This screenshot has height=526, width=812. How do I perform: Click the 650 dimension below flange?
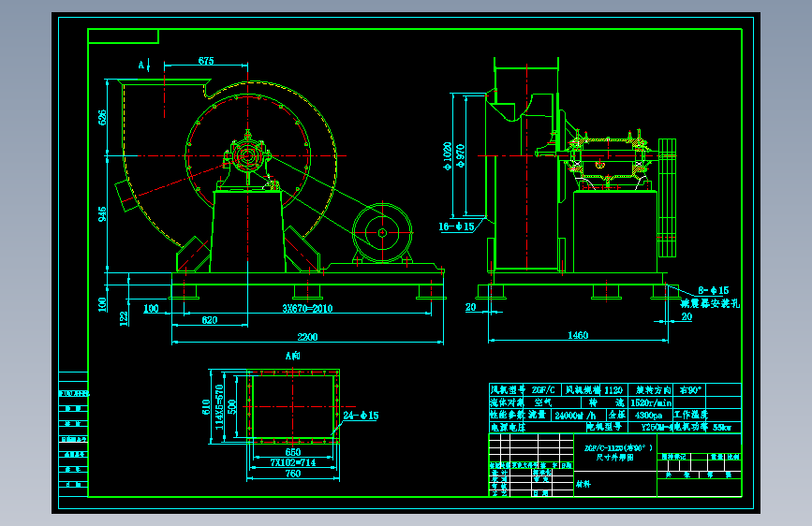pyautogui.click(x=292, y=452)
